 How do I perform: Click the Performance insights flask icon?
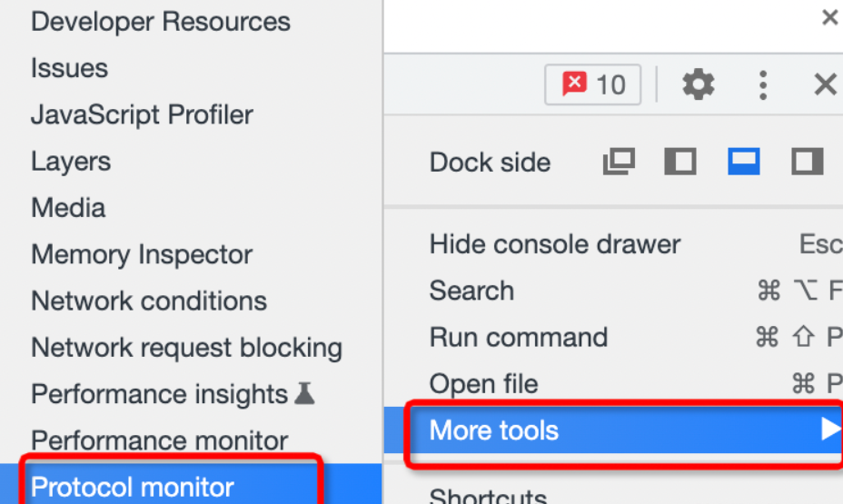click(x=304, y=393)
